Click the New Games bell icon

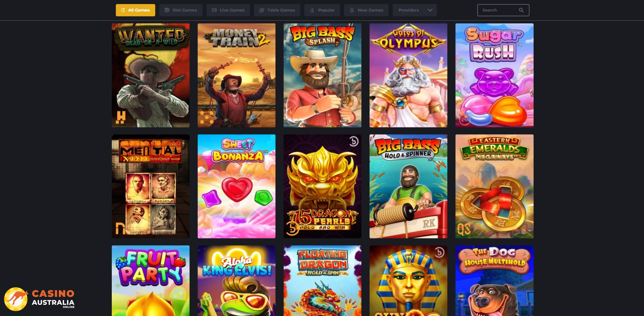352,10
